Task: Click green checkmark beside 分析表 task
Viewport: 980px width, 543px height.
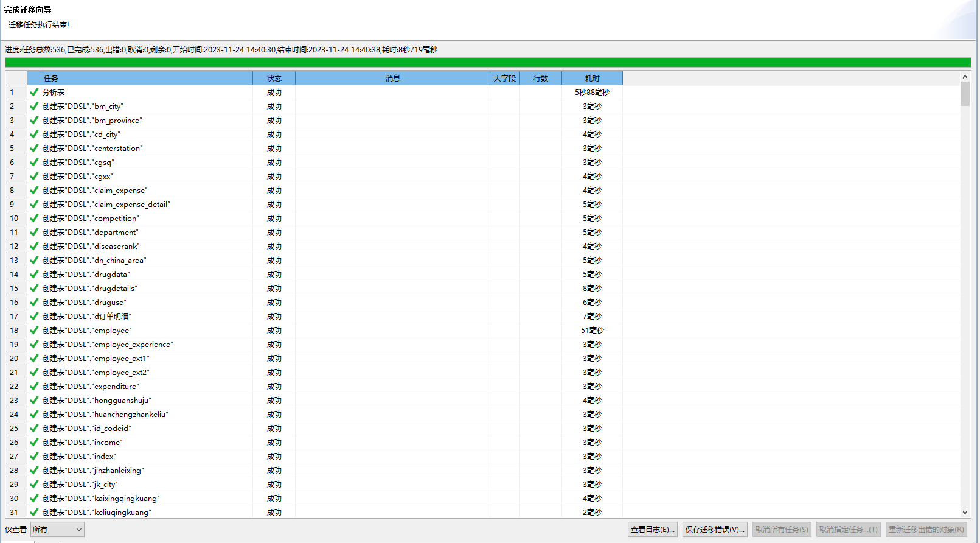Action: click(x=34, y=93)
